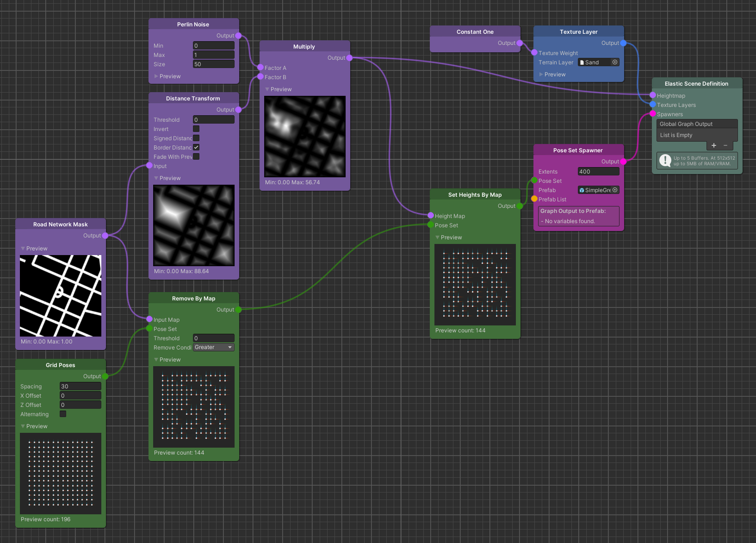The image size is (756, 543).
Task: Select the Pose Set Spawner node title
Action: 578,150
